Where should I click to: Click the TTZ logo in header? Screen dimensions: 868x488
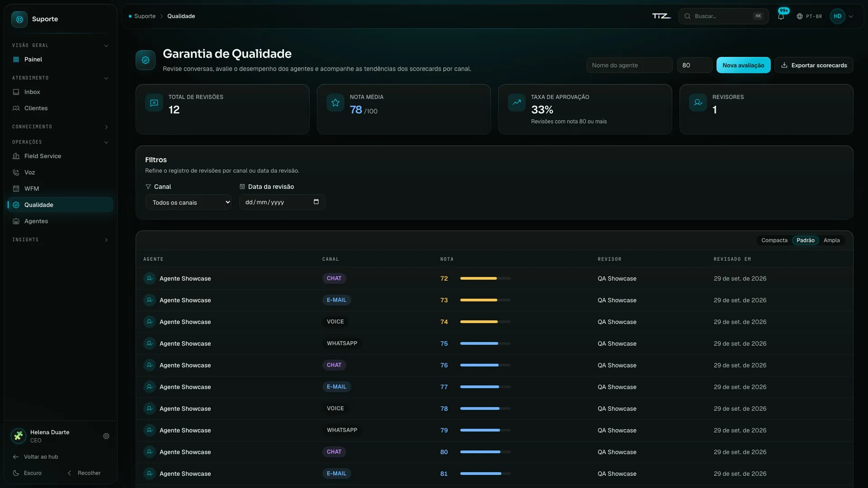click(661, 16)
